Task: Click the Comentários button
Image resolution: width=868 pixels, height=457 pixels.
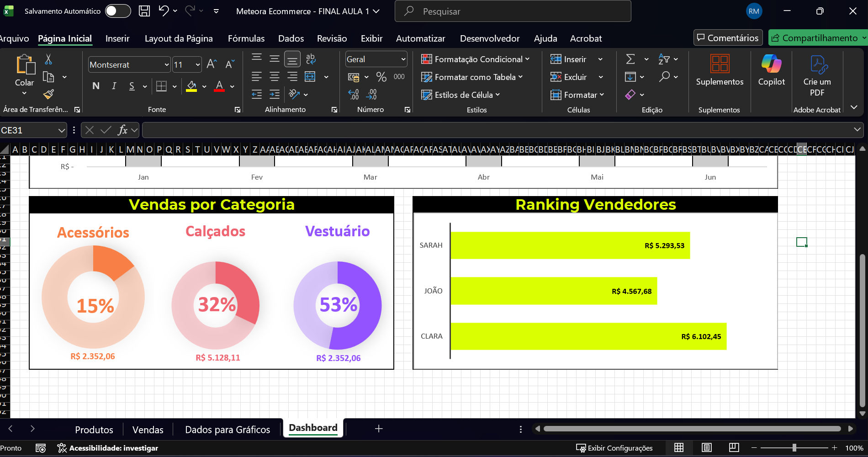Action: coord(728,38)
